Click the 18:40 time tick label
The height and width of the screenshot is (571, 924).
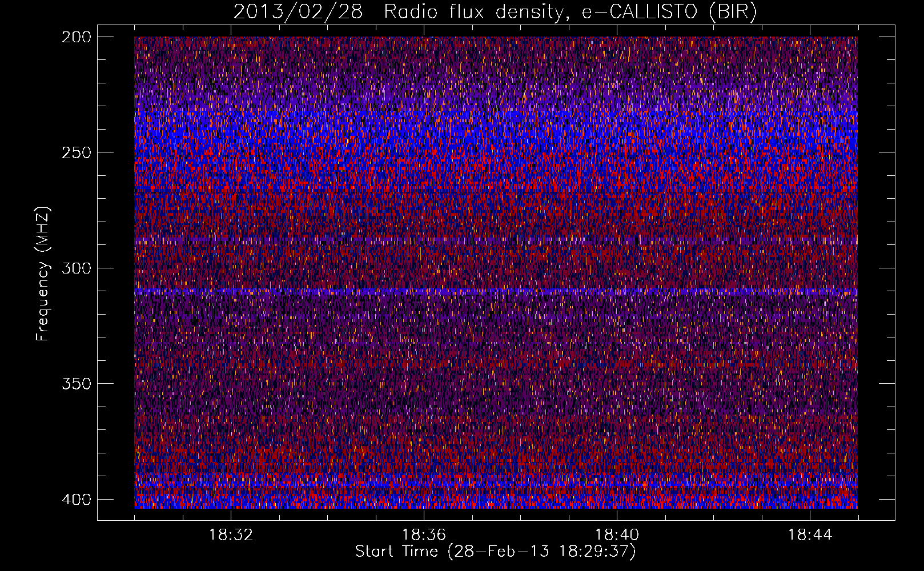click(x=617, y=535)
